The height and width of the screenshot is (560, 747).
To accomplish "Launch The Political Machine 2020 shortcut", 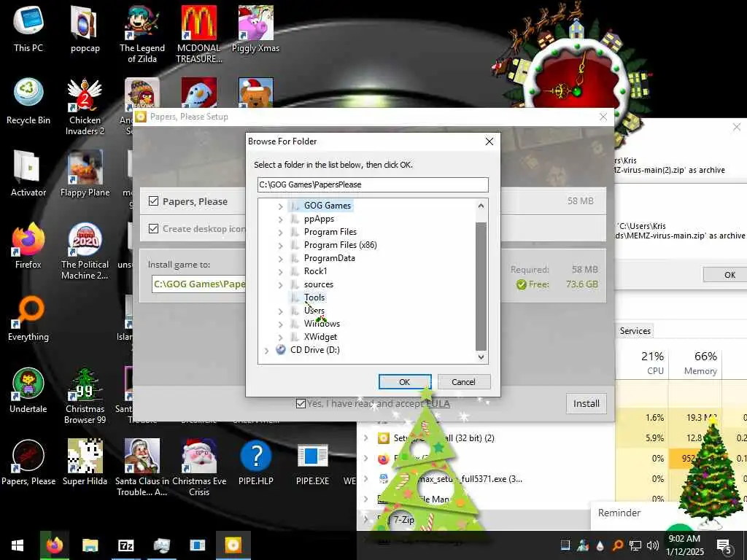I will coord(85,251).
